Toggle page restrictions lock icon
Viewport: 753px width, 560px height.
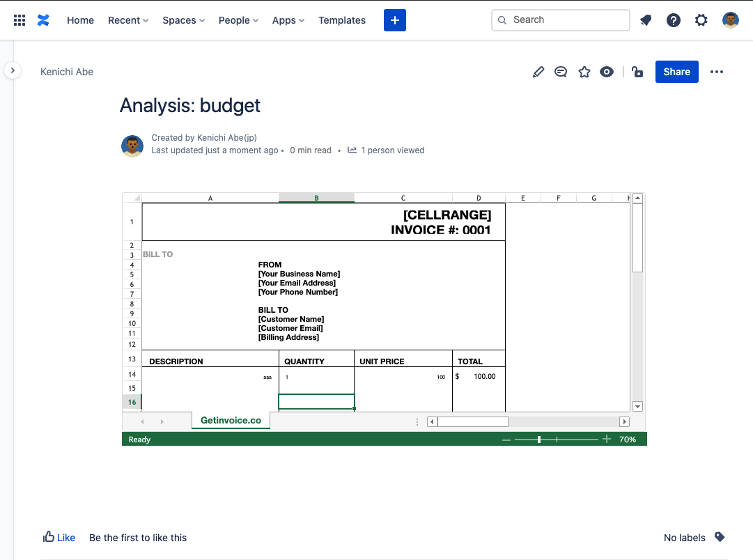637,72
